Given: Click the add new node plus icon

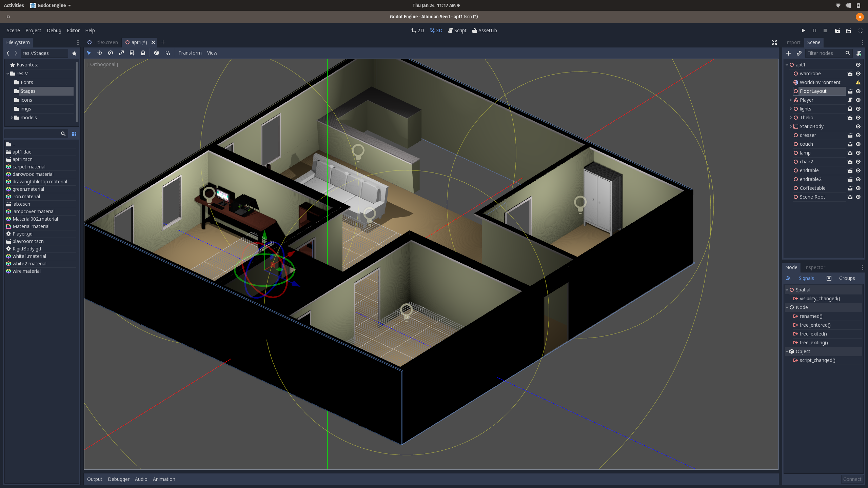Looking at the screenshot, I should pyautogui.click(x=788, y=53).
